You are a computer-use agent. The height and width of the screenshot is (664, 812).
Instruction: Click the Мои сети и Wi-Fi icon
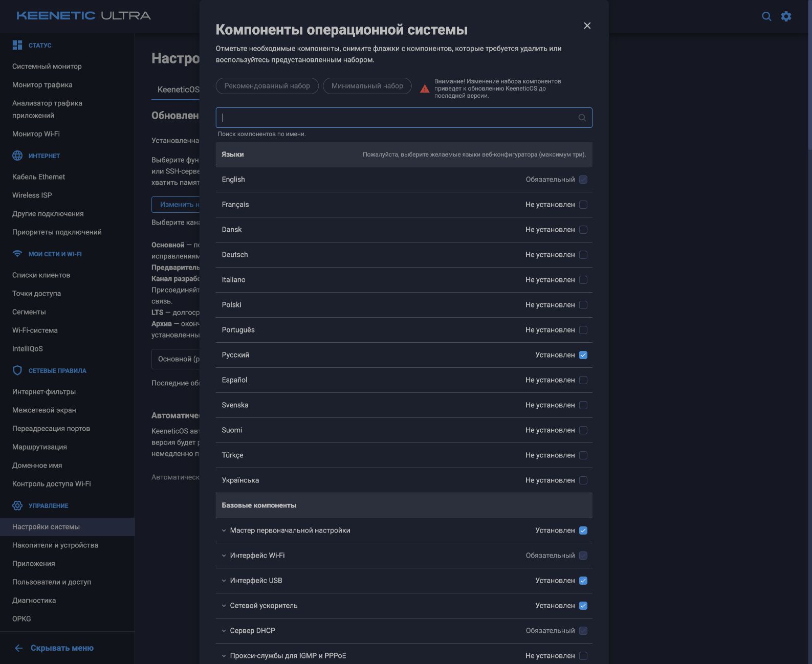pyautogui.click(x=17, y=254)
